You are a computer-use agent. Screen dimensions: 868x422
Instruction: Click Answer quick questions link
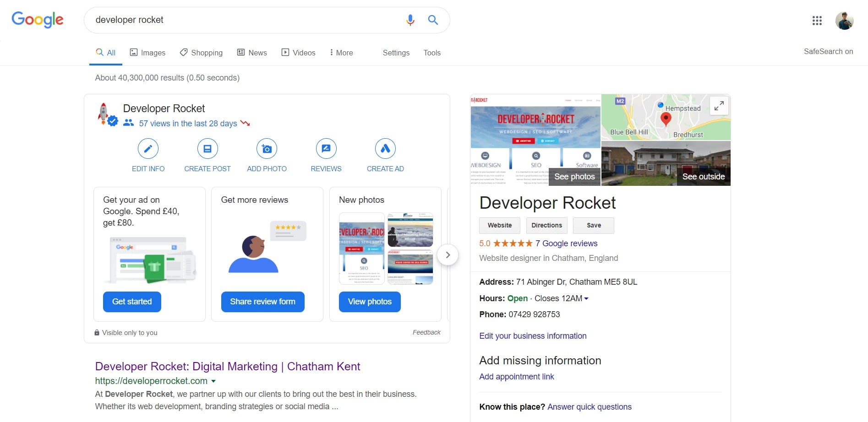[x=590, y=407]
